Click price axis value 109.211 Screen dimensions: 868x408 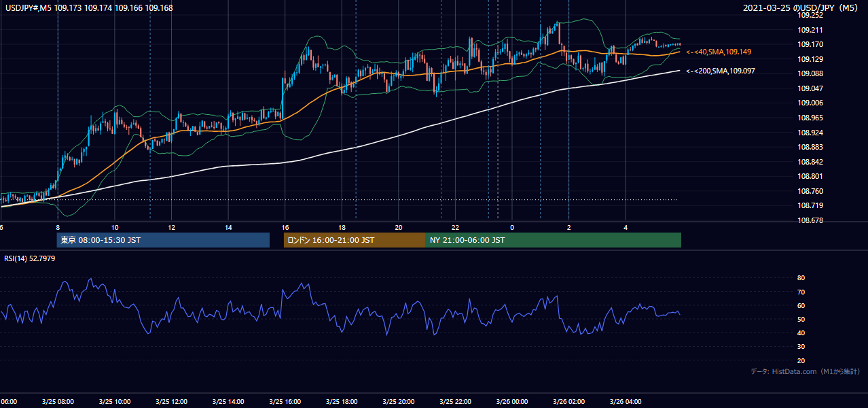(x=810, y=30)
